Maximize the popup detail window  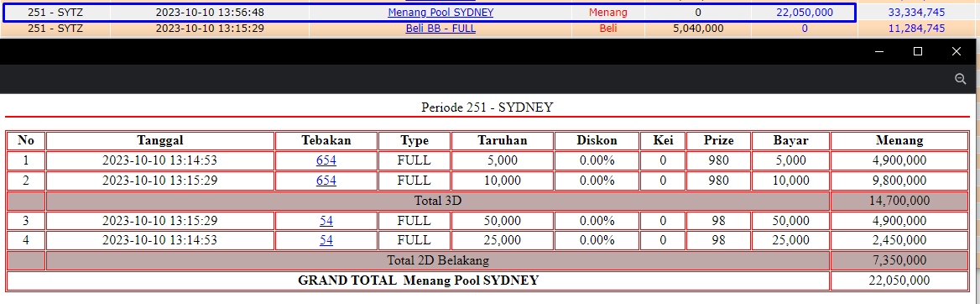918,51
